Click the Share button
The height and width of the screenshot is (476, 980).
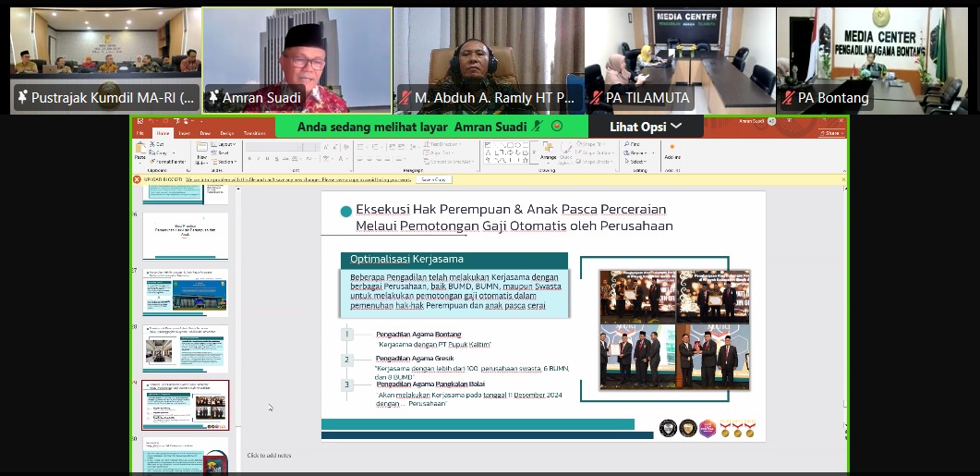[x=830, y=133]
